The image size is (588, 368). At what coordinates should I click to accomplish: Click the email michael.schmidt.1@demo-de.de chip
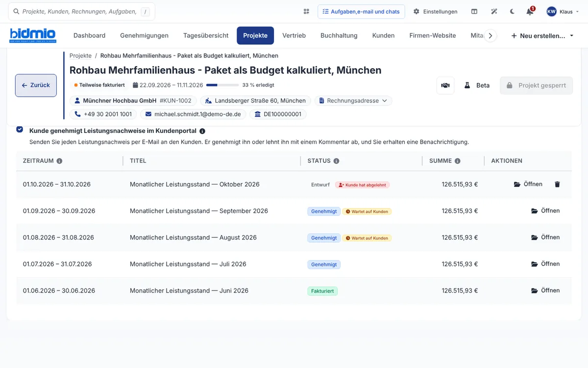coord(193,114)
